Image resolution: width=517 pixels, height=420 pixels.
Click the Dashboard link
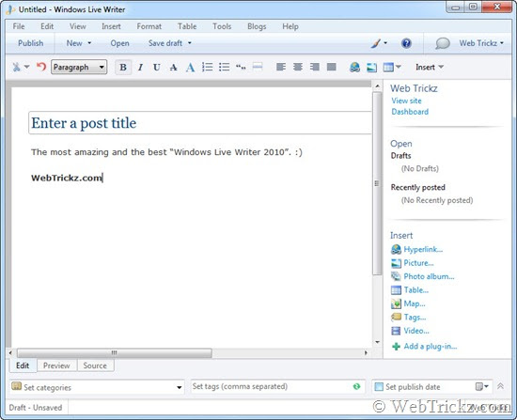(x=410, y=112)
